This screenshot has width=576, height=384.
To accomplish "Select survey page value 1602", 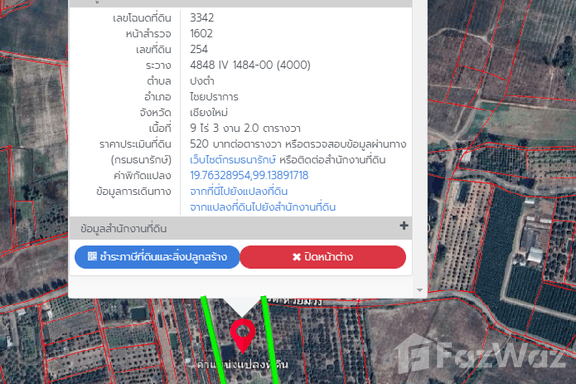I will point(201,33).
